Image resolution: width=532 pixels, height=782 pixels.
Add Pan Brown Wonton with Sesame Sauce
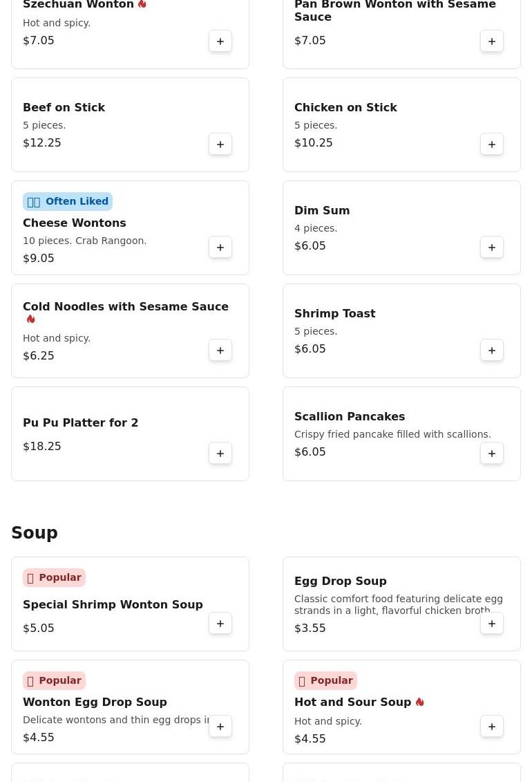tap(492, 41)
